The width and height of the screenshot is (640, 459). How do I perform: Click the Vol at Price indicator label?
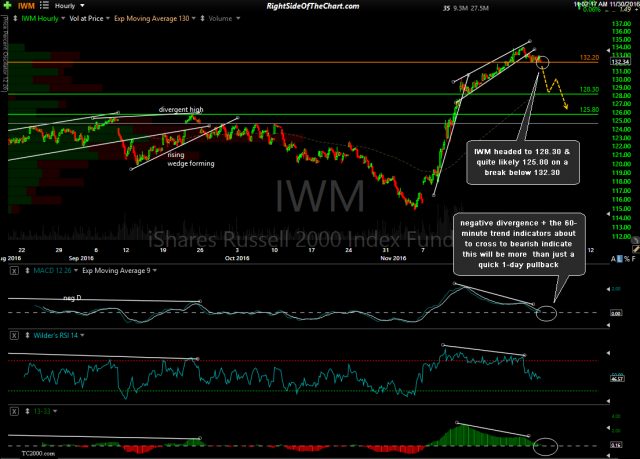tap(86, 18)
